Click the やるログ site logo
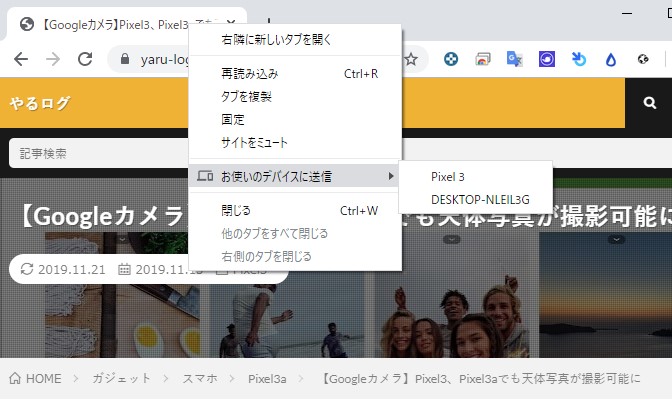 pyautogui.click(x=39, y=103)
